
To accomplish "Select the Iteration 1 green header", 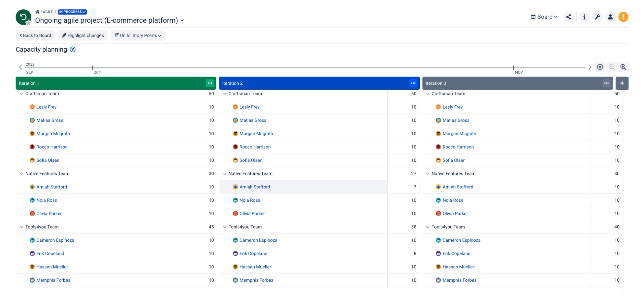I will 116,83.
